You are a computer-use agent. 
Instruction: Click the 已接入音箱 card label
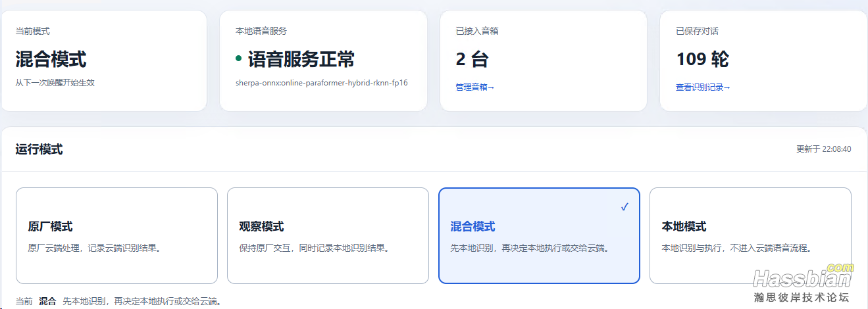point(477,31)
